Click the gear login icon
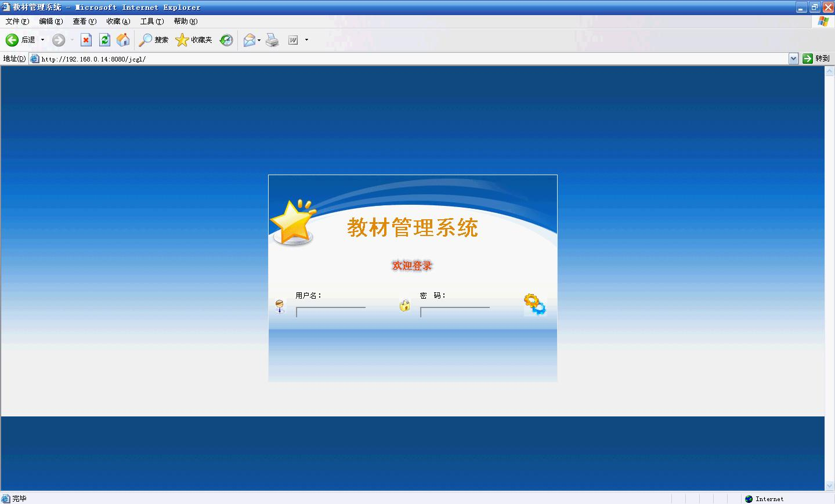The image size is (835, 504). [x=534, y=304]
